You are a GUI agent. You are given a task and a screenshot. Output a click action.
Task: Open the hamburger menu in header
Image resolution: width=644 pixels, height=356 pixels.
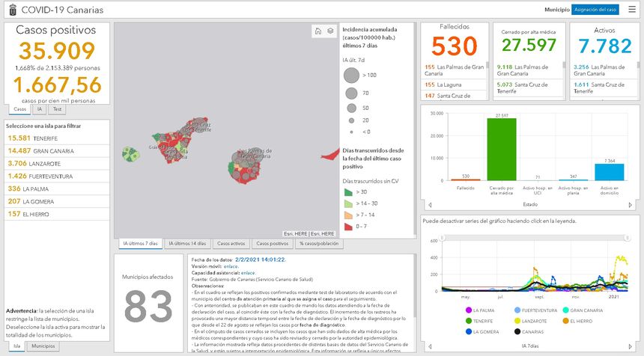pyautogui.click(x=631, y=10)
